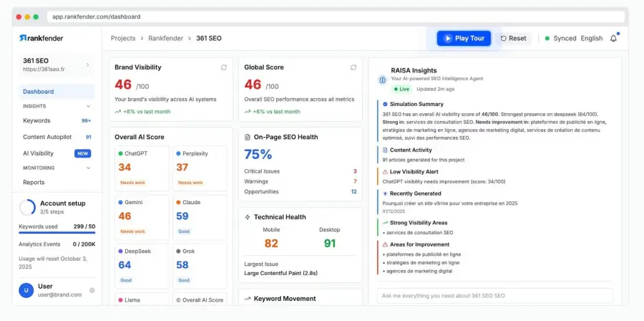Click the Keywords used progress bar
The width and height of the screenshot is (644, 321).
tap(57, 233)
